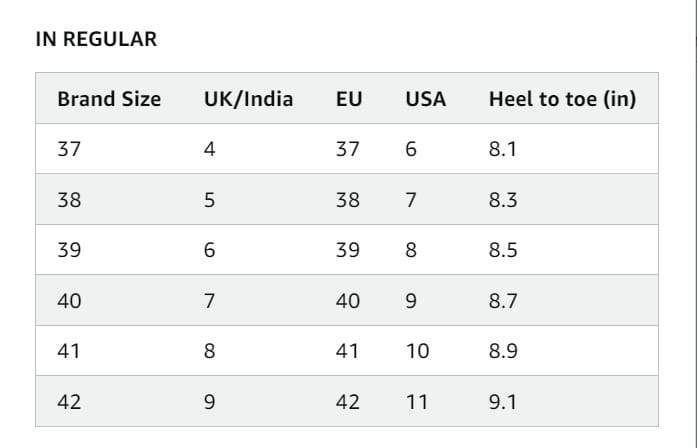
Task: Click the 8.5 heel to toe value
Action: (502, 250)
